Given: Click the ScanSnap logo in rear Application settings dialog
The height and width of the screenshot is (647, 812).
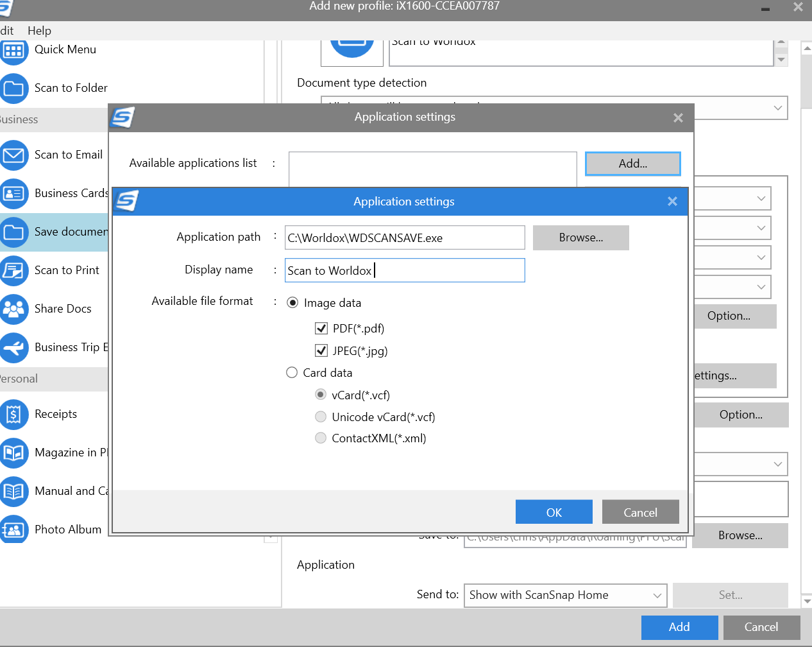Looking at the screenshot, I should click(123, 117).
